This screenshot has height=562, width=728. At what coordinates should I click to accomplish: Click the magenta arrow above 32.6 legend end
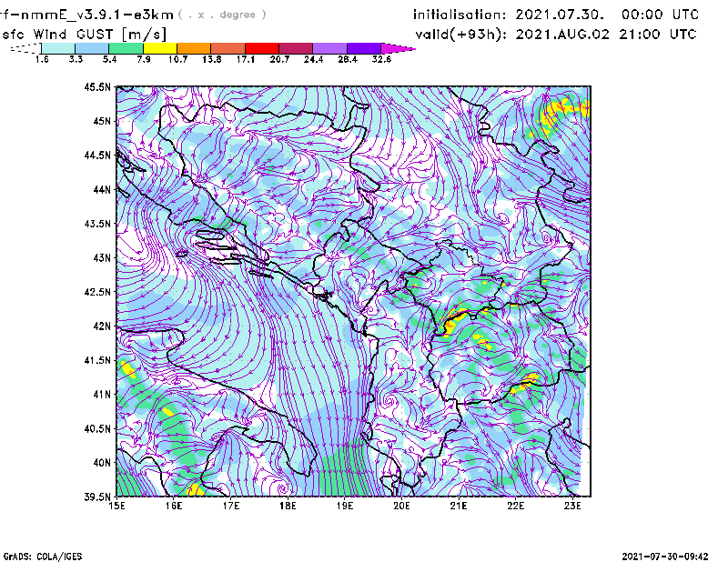coord(398,48)
